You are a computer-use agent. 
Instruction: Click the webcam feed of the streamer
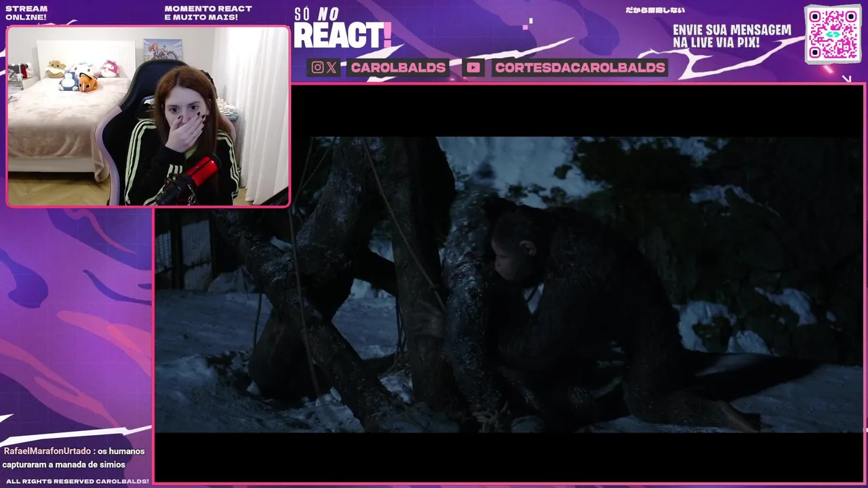click(148, 116)
